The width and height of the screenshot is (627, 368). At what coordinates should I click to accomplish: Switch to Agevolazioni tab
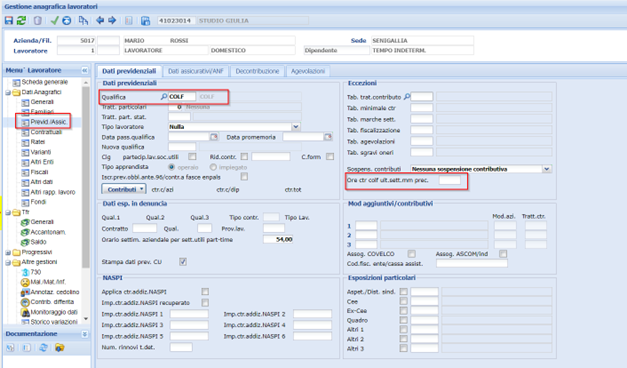308,71
